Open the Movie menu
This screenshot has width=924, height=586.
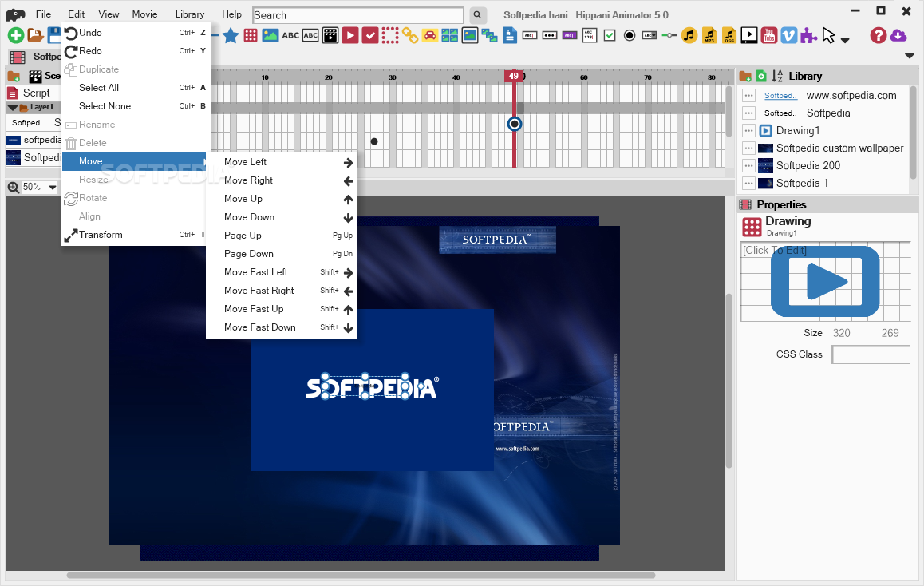pyautogui.click(x=145, y=14)
